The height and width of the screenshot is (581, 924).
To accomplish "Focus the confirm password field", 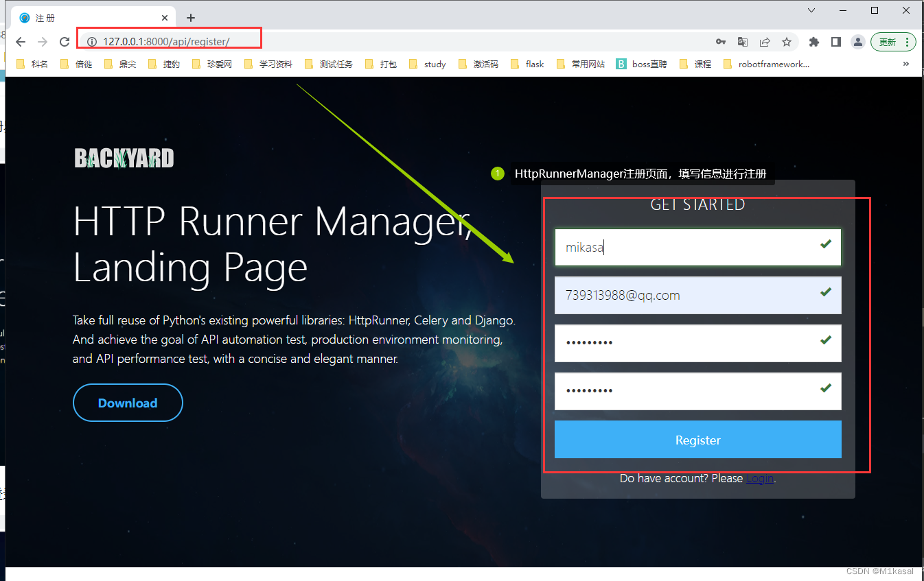I will 697,391.
